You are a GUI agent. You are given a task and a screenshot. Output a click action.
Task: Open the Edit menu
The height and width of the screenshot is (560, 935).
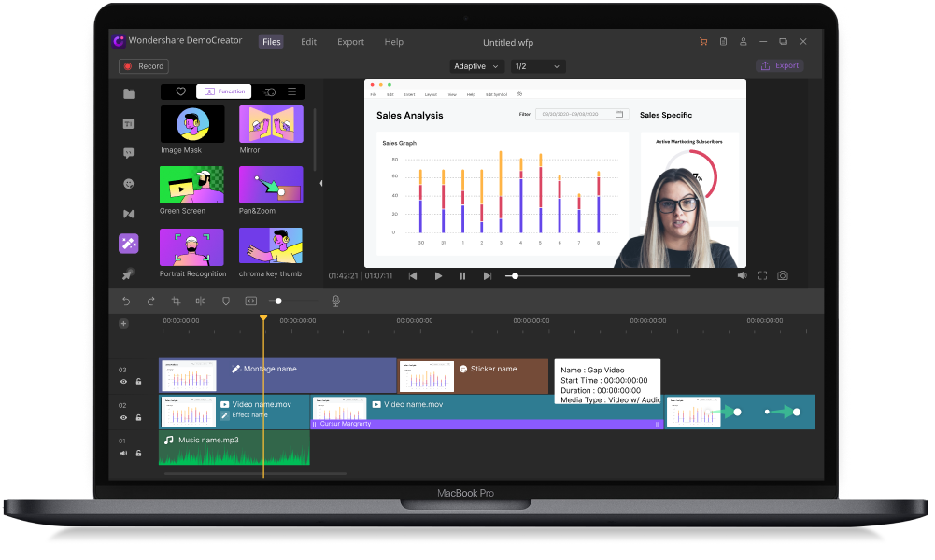pos(308,42)
